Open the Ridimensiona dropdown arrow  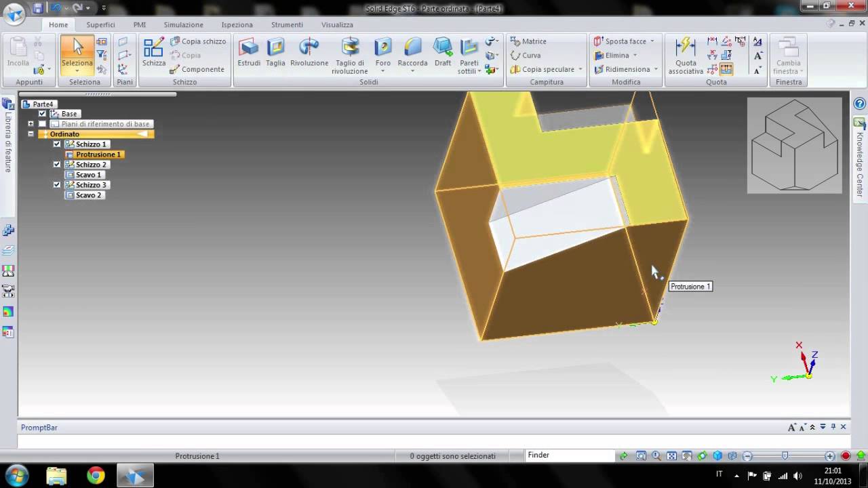(656, 69)
